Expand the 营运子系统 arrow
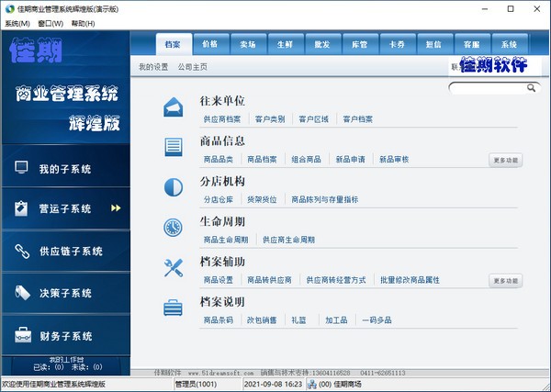The width and height of the screenshot is (551, 392). point(116,208)
